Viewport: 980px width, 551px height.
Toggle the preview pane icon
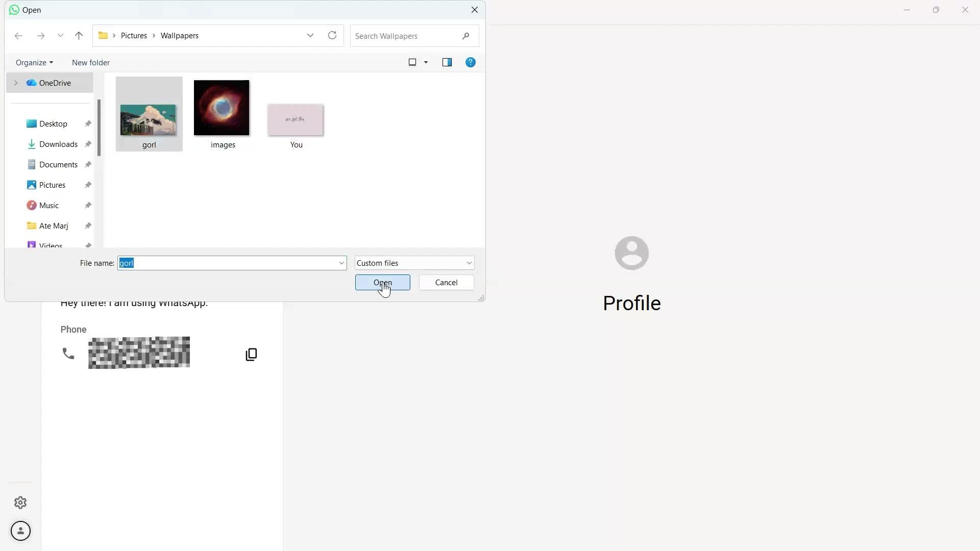coord(447,62)
